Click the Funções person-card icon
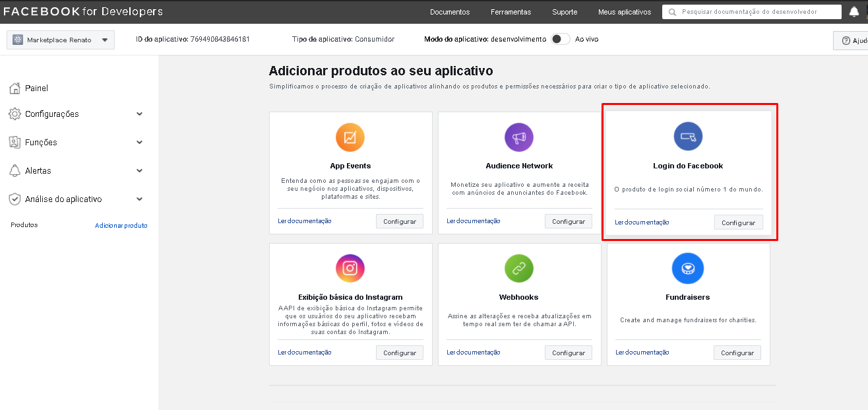The height and width of the screenshot is (410, 868). point(15,143)
